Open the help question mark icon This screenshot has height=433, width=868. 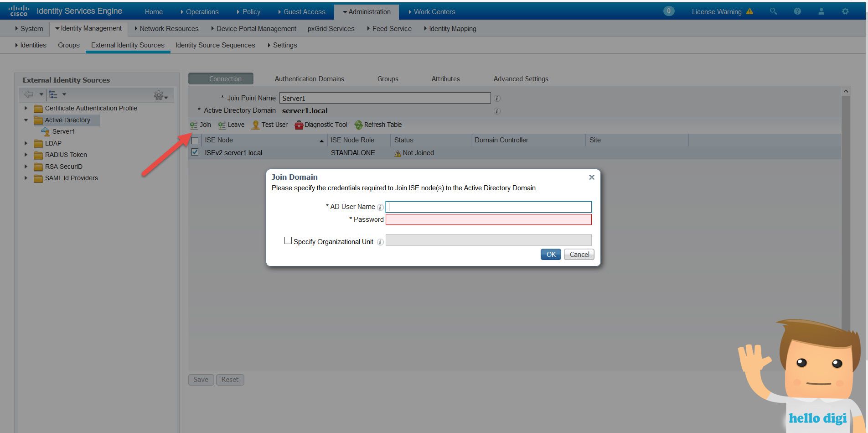click(797, 11)
